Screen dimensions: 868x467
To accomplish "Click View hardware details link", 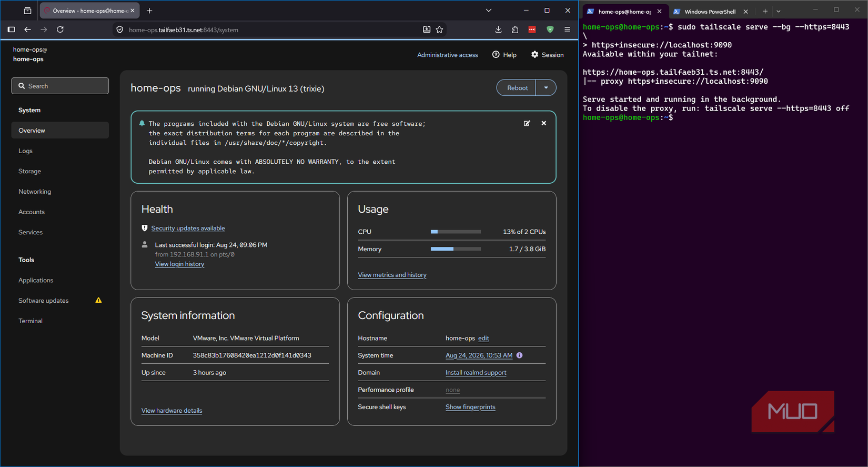I will [x=171, y=411].
